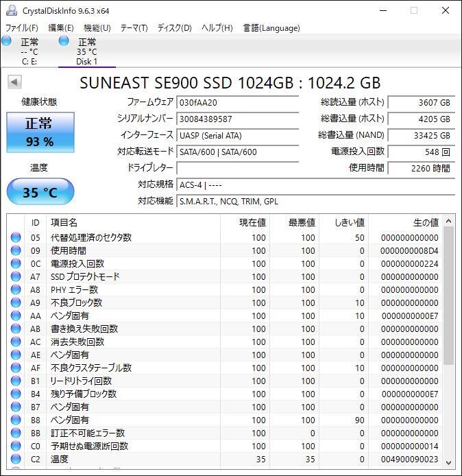Select raw value 0000000008D4 in 使用時間 row
The image size is (462, 476).
pyautogui.click(x=409, y=251)
